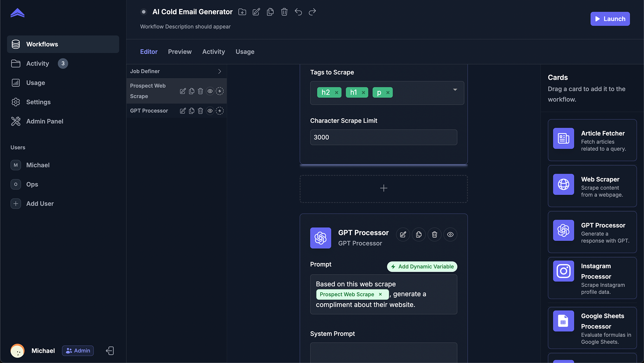Delete the workflow using header trash icon
The image size is (644, 363).
(284, 12)
